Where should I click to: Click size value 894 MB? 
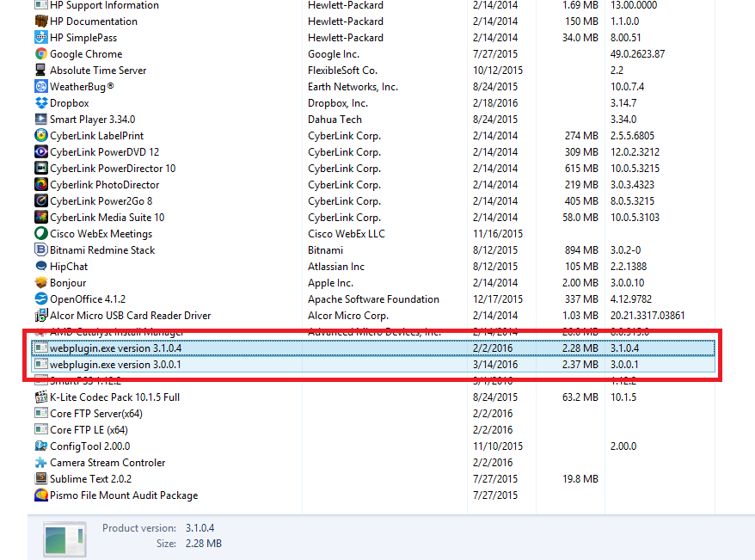[581, 250]
